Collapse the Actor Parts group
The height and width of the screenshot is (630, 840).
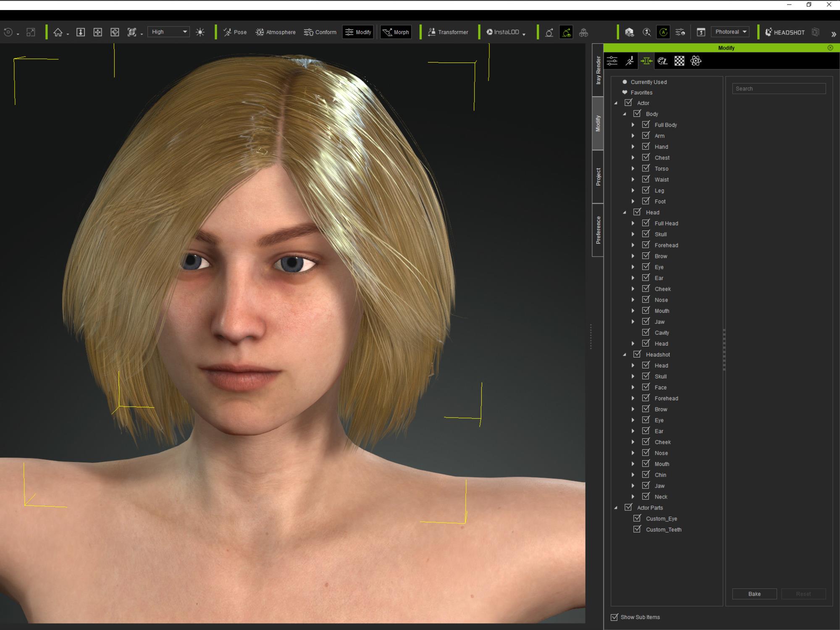[x=616, y=508]
